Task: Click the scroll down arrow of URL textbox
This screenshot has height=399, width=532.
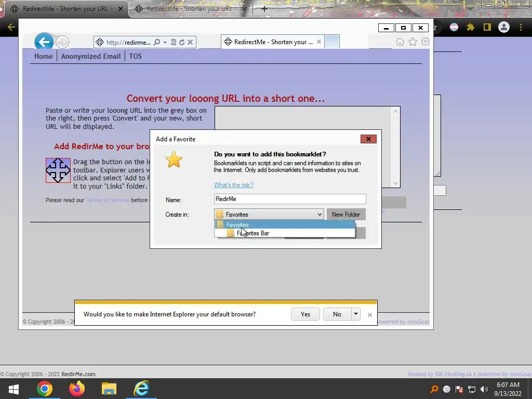Action: (x=395, y=183)
